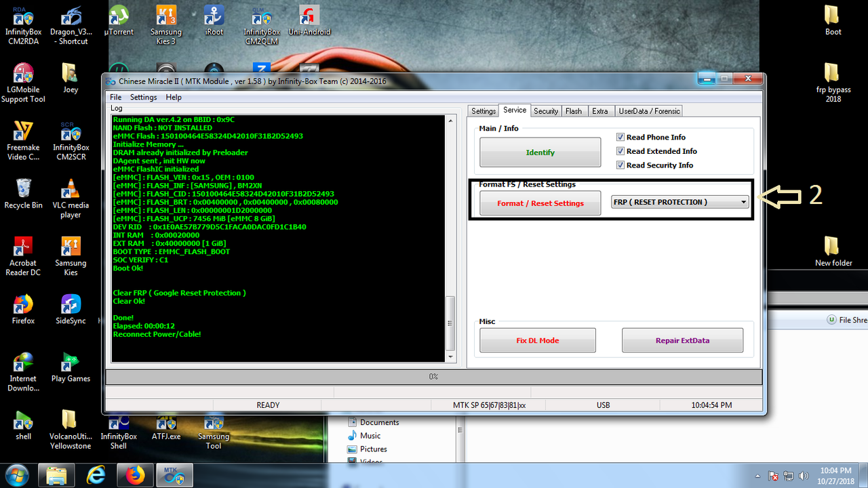Open the New folder desktop icon
868x488 pixels.
[x=833, y=252]
